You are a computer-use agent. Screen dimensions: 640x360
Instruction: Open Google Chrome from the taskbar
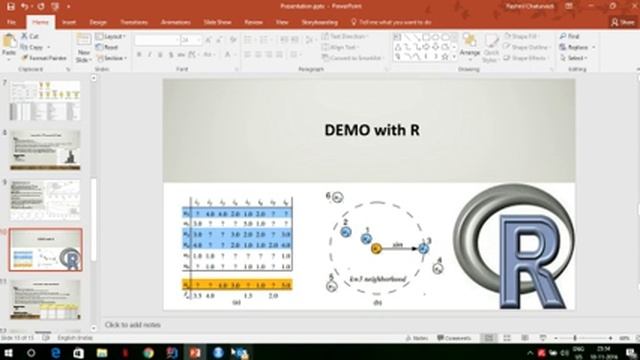(x=149, y=353)
